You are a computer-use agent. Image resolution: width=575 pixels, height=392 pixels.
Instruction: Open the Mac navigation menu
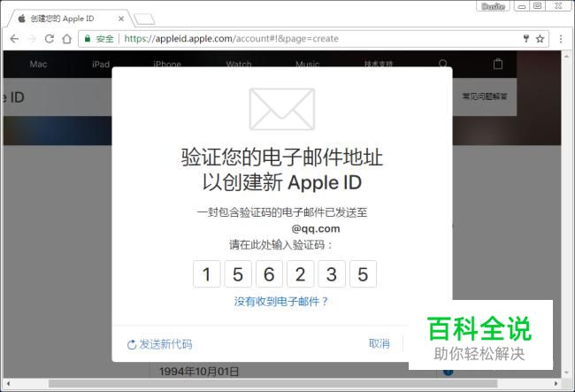point(38,65)
